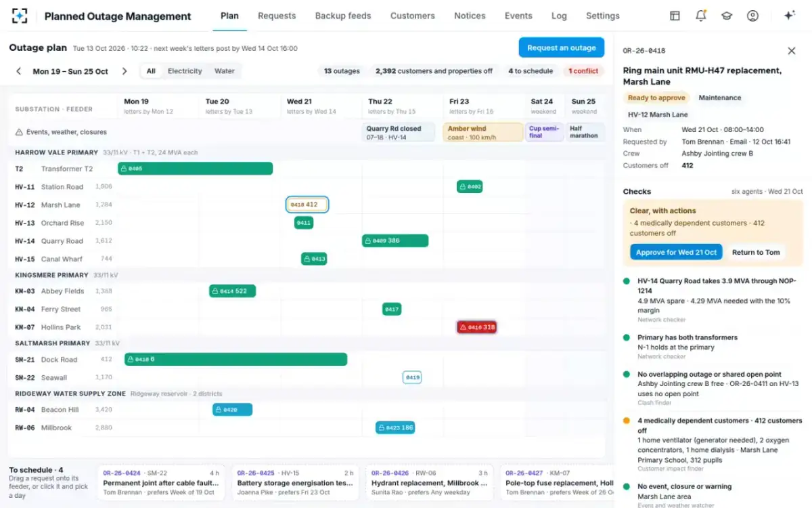This screenshot has height=508, width=812.
Task: Go to the previous week
Action: pos(18,71)
